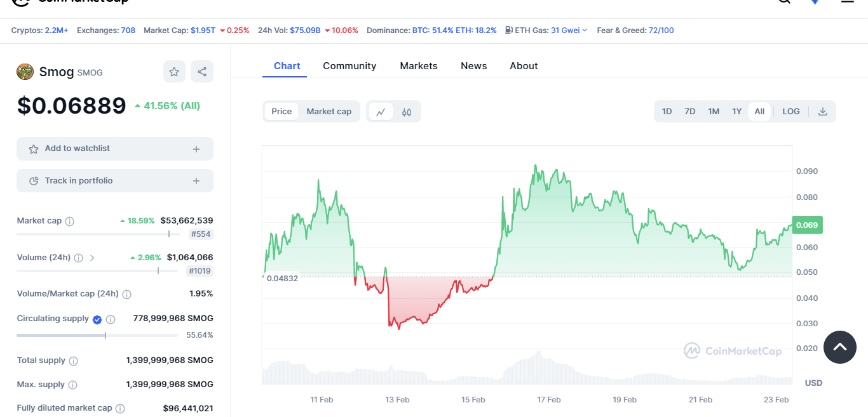Image resolution: width=868 pixels, height=417 pixels.
Task: Select the Market cap chart toggle
Action: click(x=329, y=112)
